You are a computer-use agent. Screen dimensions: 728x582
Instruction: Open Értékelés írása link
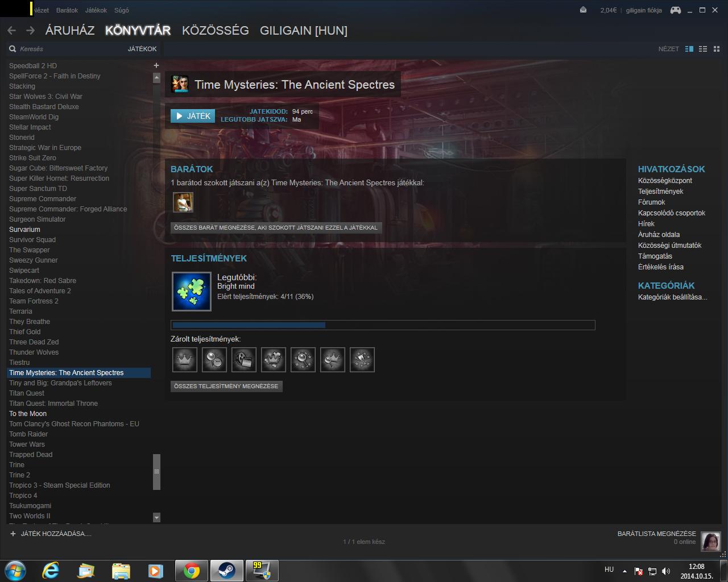click(661, 267)
